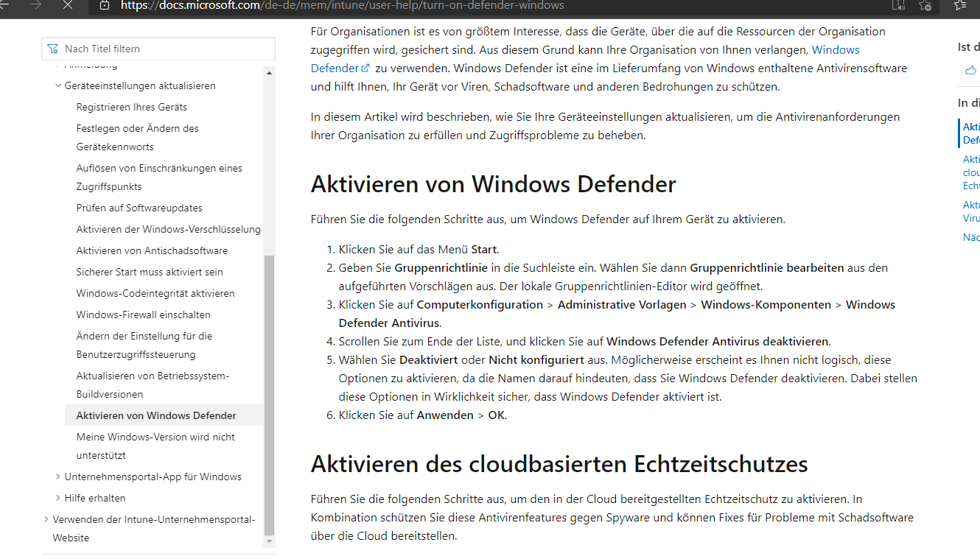Select 'Prüfen auf Softwareupdates' in sidebar
Screen dimensions: 980x559
click(139, 208)
